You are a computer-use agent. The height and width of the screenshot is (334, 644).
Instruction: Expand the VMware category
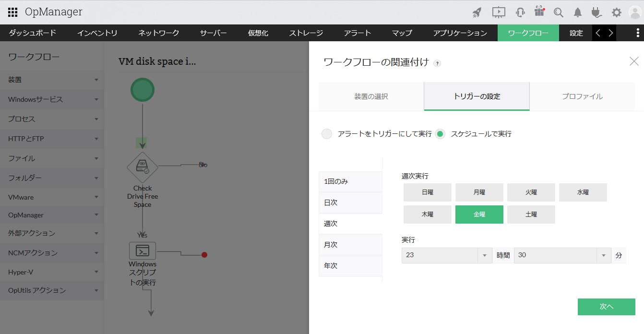(x=52, y=197)
